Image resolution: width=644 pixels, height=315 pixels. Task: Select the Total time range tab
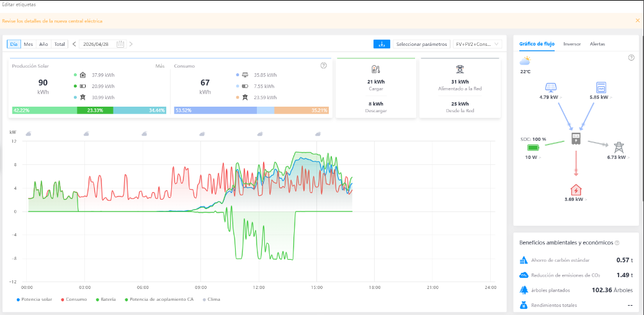(x=60, y=45)
